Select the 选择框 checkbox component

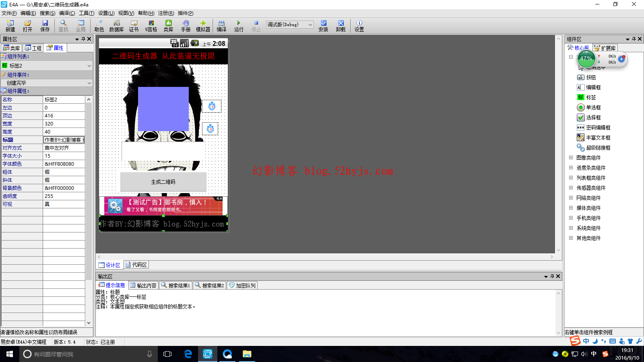pos(593,117)
